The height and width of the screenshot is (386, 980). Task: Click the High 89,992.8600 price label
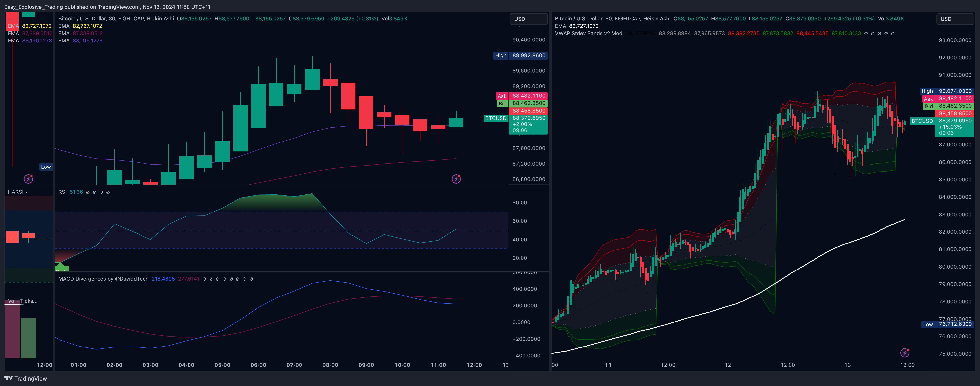[520, 56]
